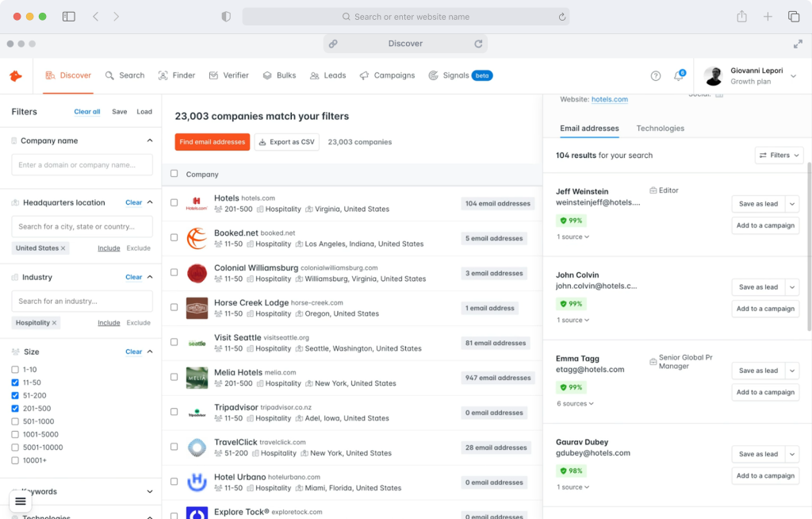The width and height of the screenshot is (812, 519).
Task: Check the 10001+ size checkbox
Action: click(x=15, y=460)
